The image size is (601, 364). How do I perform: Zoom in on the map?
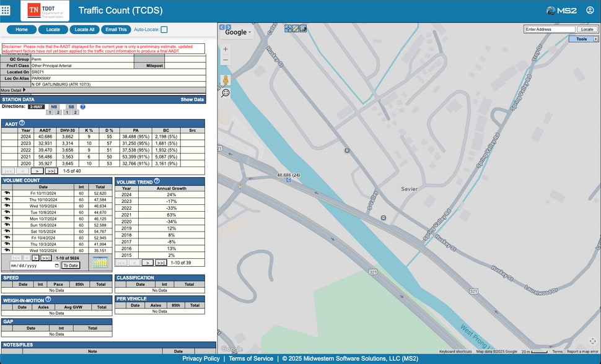tap(226, 49)
